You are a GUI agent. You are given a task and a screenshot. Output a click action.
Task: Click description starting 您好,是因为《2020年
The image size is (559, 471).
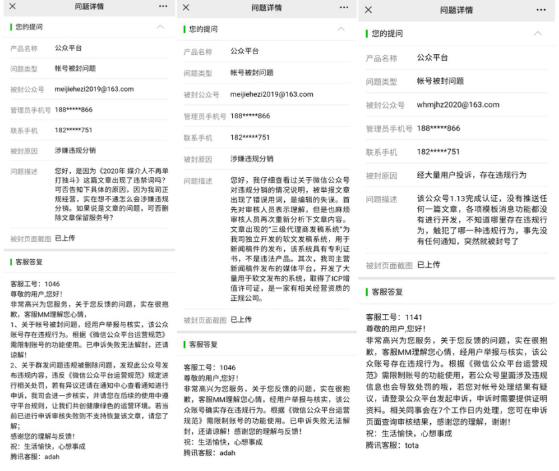(112, 194)
